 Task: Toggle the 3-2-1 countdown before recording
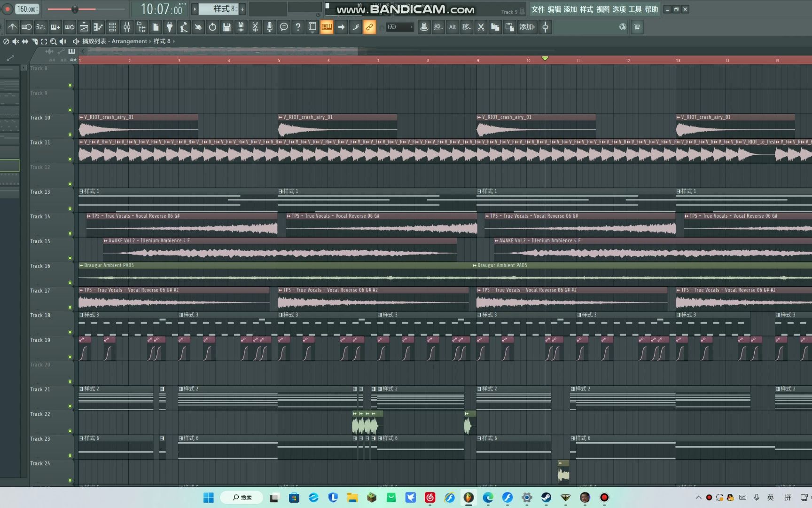pyautogui.click(x=41, y=27)
